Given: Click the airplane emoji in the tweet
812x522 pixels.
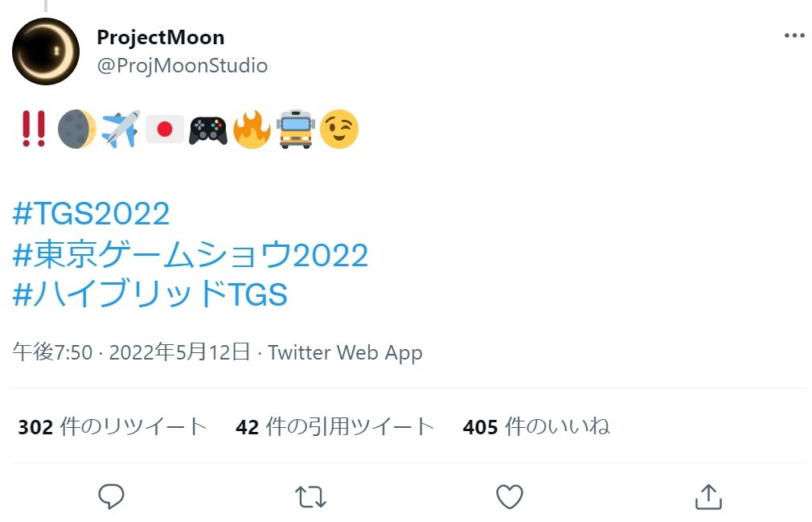Looking at the screenshot, I should pos(121,129).
